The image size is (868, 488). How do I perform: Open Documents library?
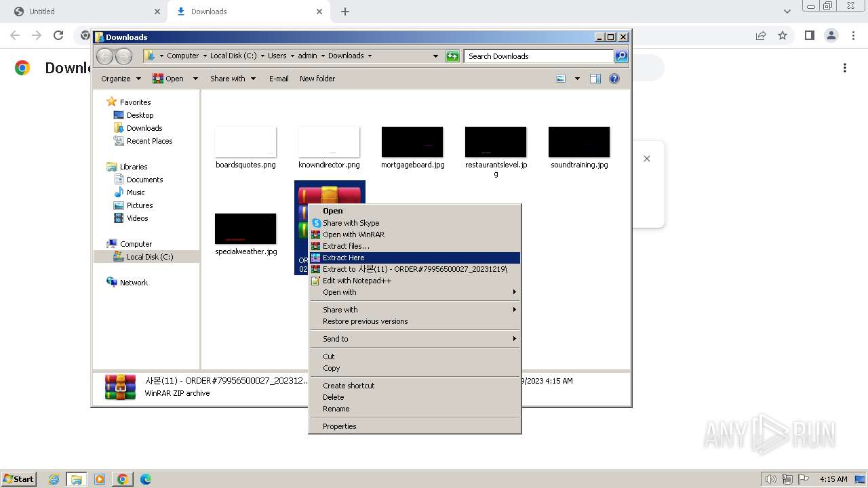click(144, 180)
